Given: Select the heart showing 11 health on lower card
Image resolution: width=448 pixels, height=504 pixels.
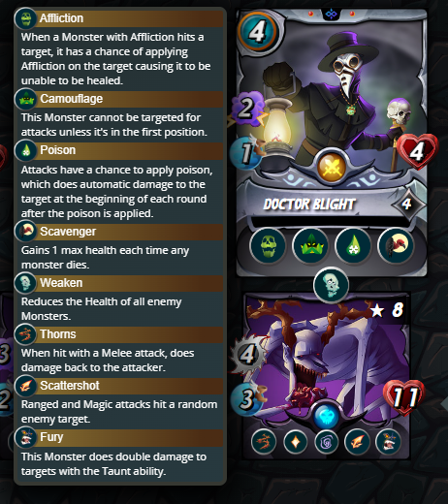Looking at the screenshot, I should click(404, 396).
